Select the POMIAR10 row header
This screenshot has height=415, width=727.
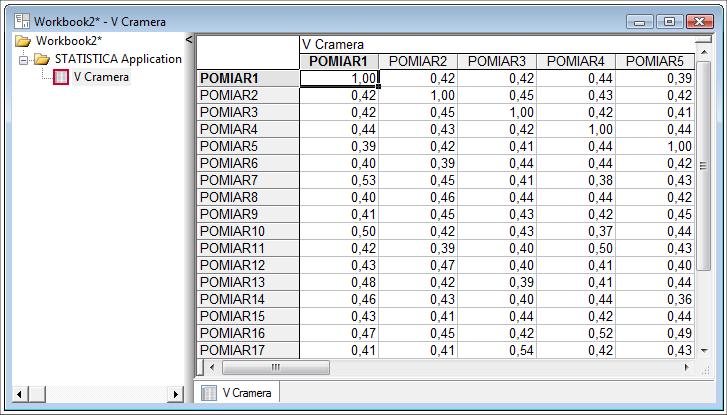248,231
